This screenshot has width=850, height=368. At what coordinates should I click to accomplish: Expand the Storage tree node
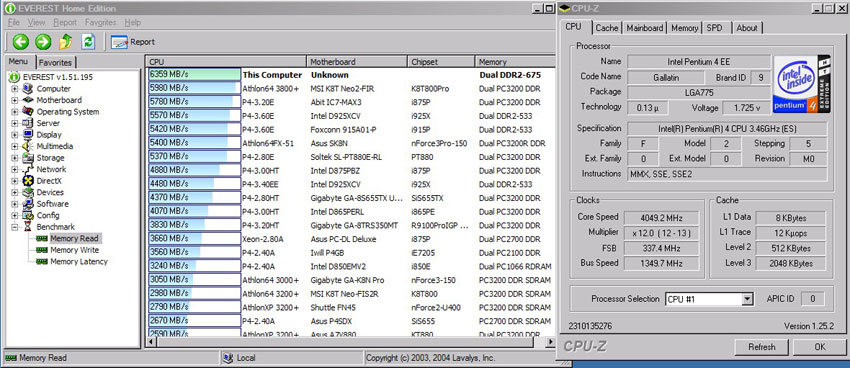[14, 158]
